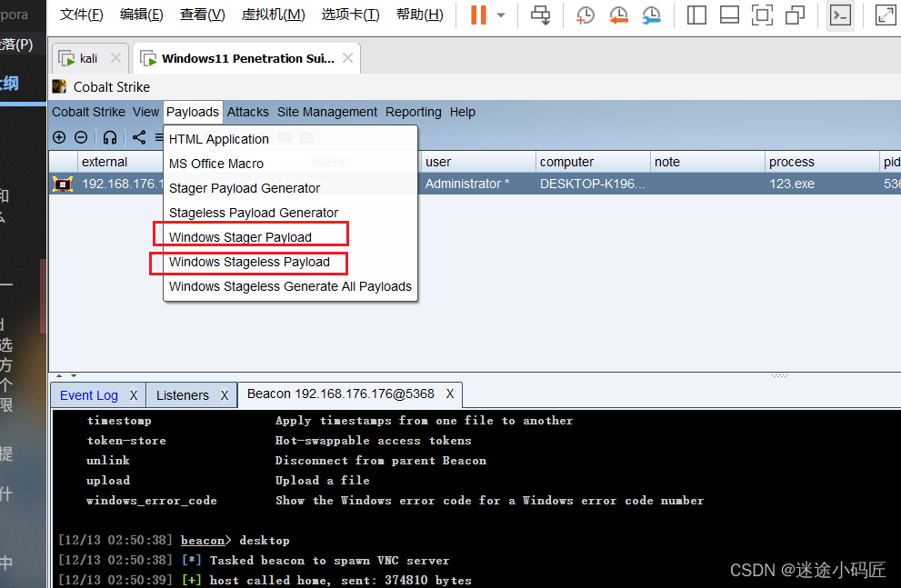Screen dimensions: 901x588
Task: Open VMware 文件(F) menu
Action: point(82,15)
